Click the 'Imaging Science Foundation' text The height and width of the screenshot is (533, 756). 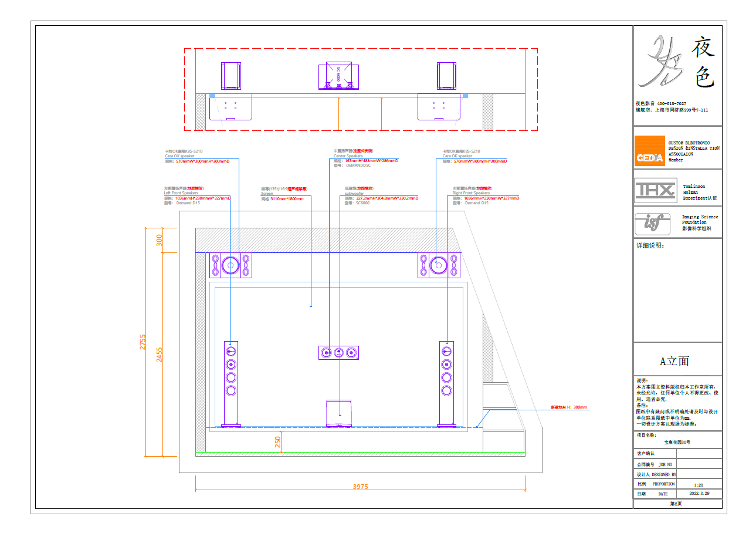click(x=700, y=220)
